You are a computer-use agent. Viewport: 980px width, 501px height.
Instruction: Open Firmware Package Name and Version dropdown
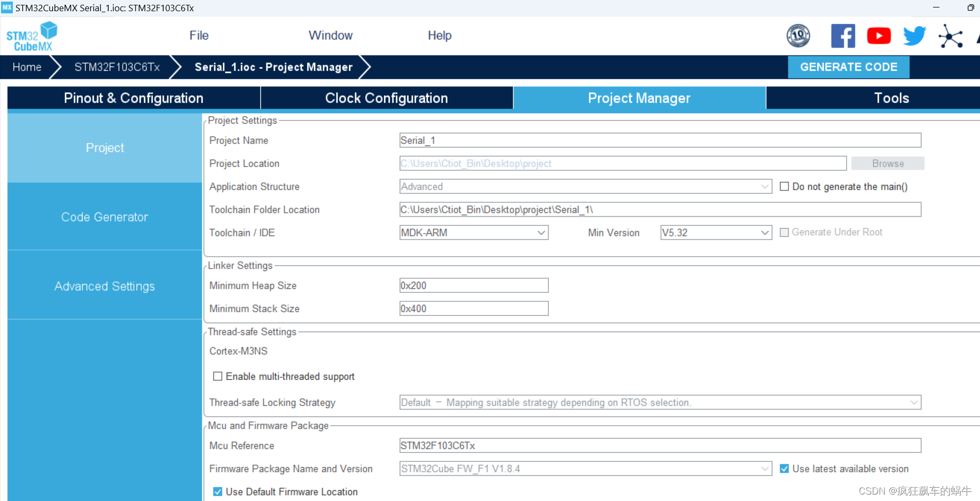coord(585,468)
